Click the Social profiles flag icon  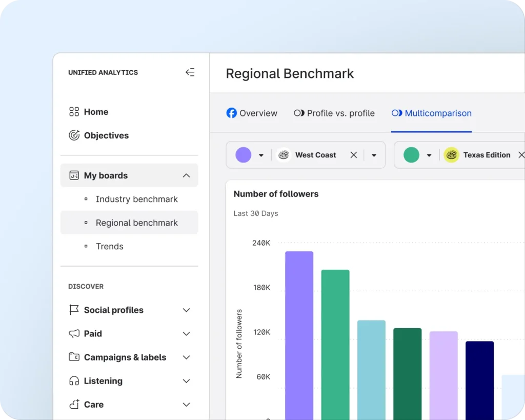tap(74, 310)
